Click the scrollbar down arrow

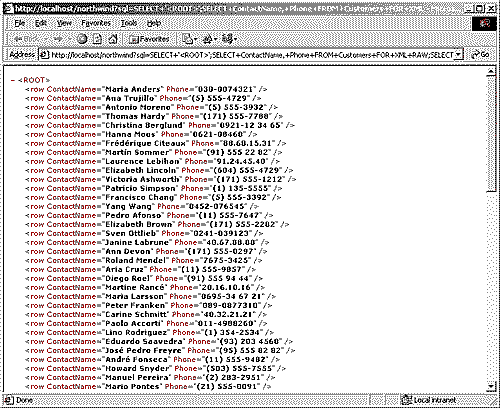tap(491, 387)
